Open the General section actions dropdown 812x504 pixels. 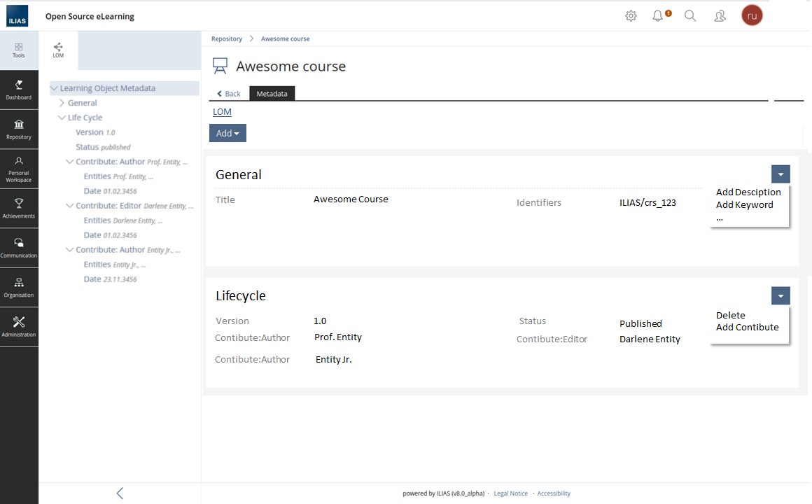point(780,174)
